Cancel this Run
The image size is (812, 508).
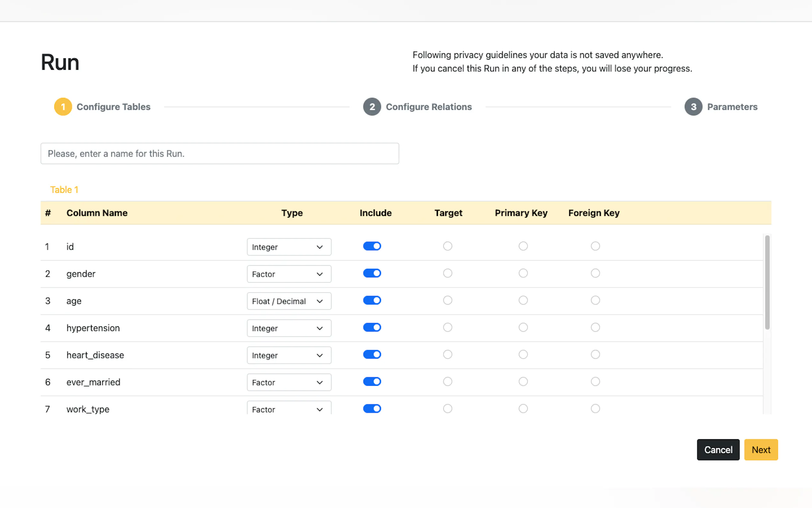[718, 449]
